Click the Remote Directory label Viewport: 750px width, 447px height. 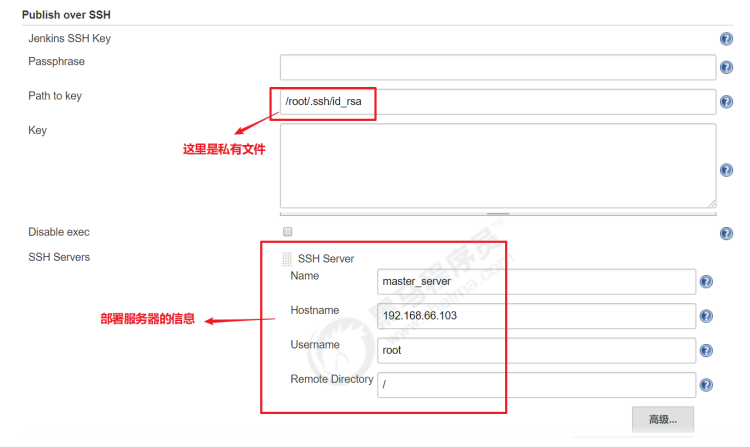click(331, 379)
